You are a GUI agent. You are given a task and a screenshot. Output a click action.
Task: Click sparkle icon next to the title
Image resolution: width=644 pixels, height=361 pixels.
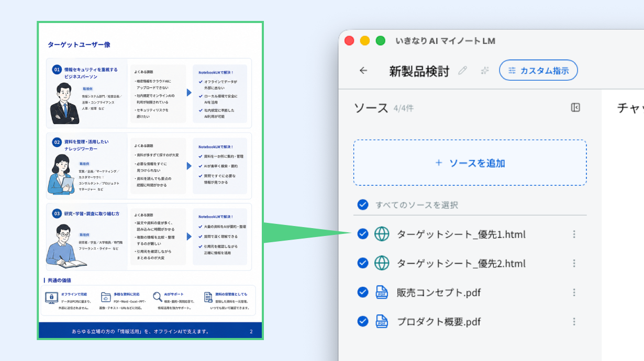(x=485, y=71)
